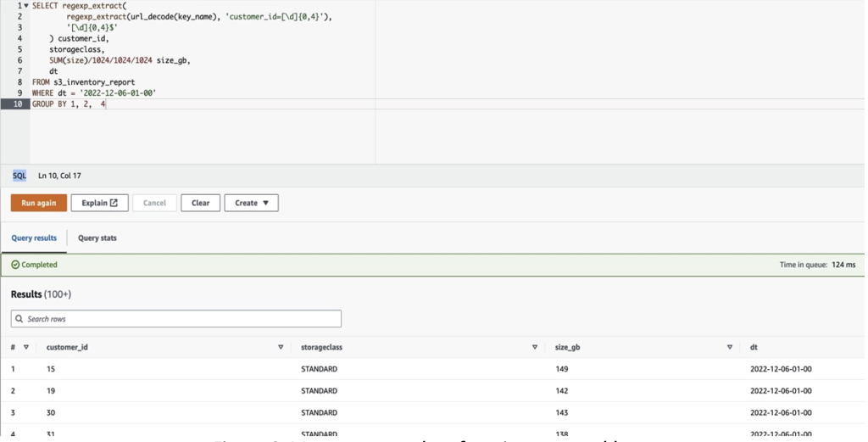Screen dimensions: 868x442
Task: Click the dt column header
Action: pos(754,347)
